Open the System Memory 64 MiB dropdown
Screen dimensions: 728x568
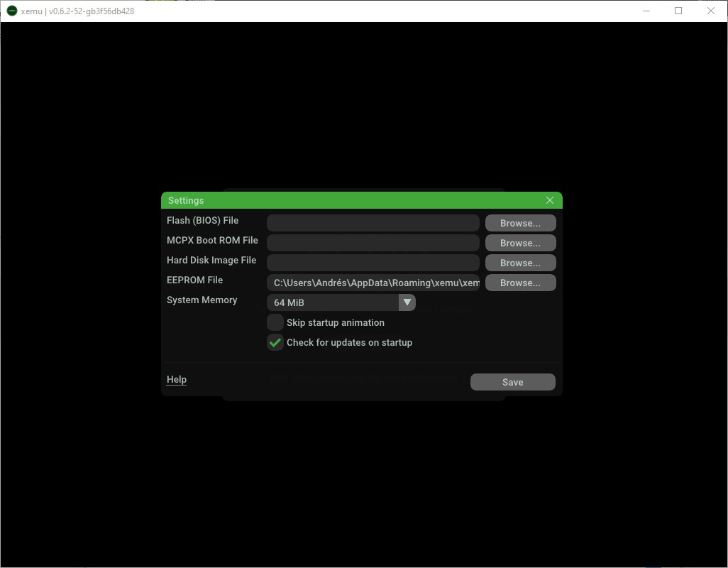(341, 302)
